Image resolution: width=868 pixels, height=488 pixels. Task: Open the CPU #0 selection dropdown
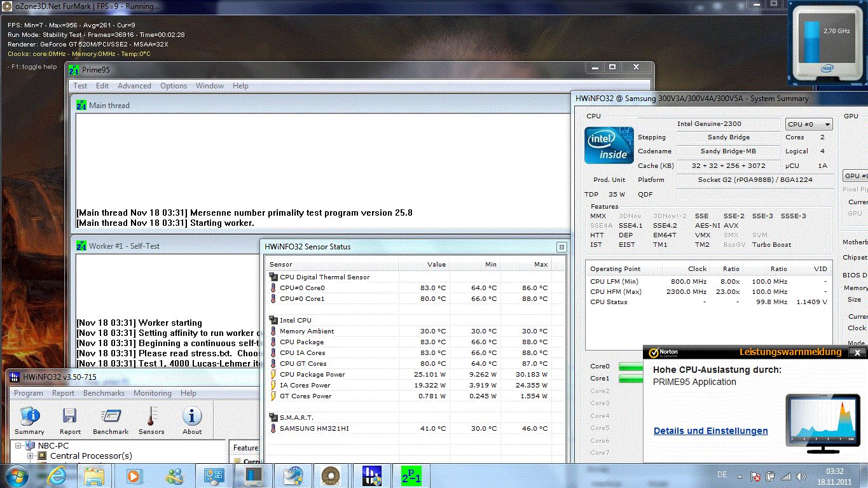[x=809, y=124]
